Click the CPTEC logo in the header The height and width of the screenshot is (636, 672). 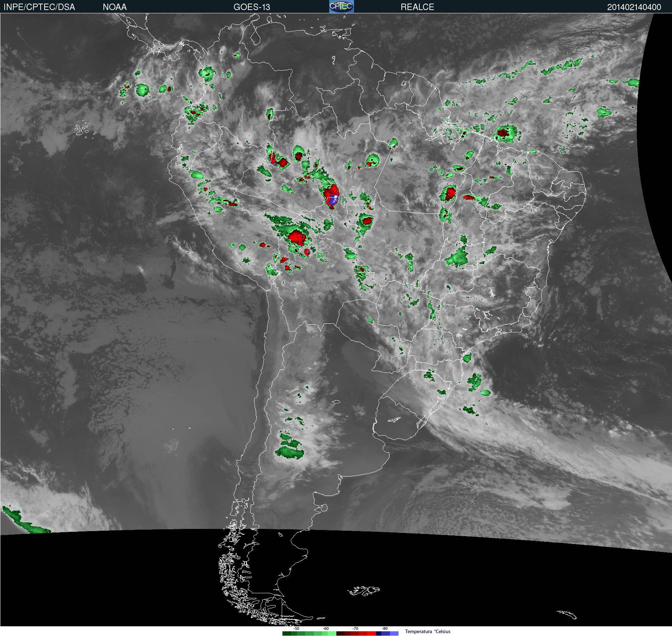click(341, 6)
